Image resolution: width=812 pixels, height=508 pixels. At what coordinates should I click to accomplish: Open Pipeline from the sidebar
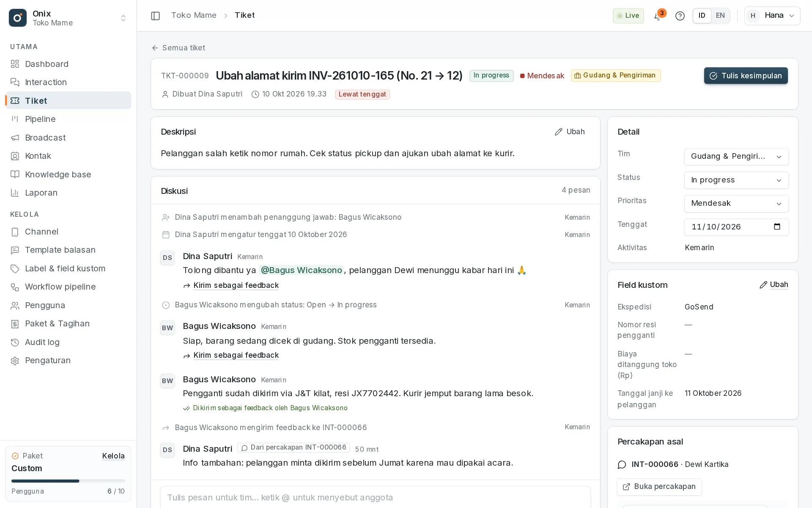coord(68,119)
